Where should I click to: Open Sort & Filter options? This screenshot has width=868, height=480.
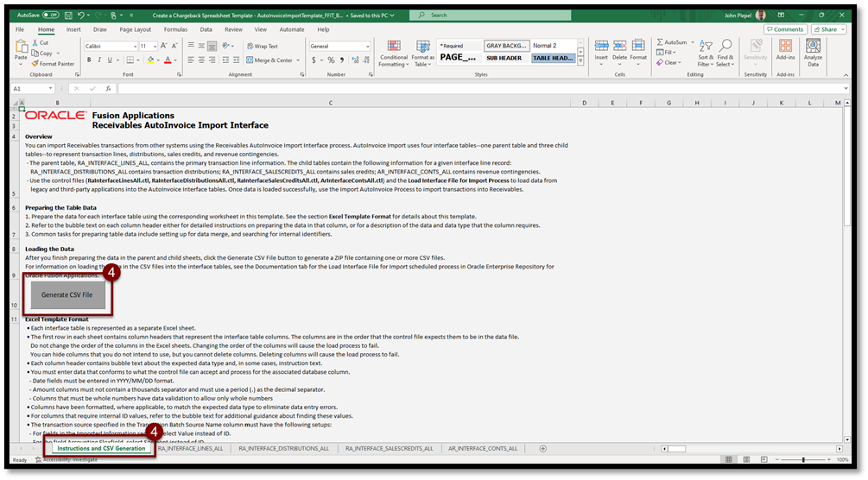pyautogui.click(x=706, y=54)
